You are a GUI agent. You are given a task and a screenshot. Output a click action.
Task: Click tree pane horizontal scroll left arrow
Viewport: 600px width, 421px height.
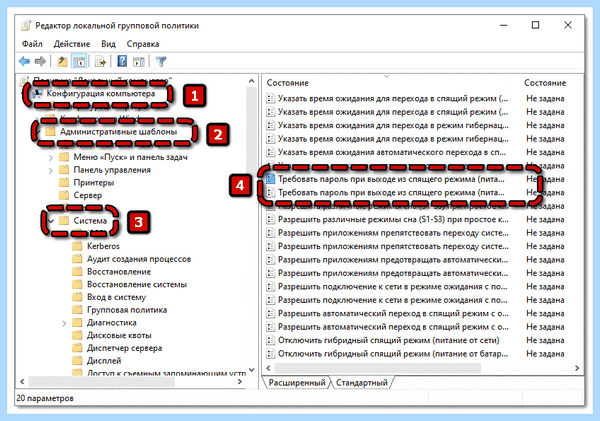click(x=22, y=382)
